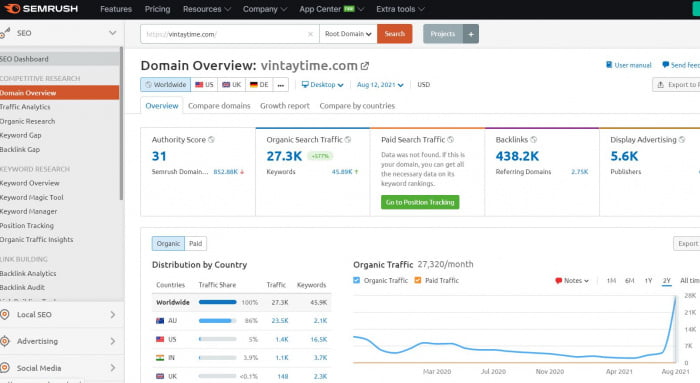Click the Backlinks info icon
Screen dimensions: 700x383
tap(533, 140)
